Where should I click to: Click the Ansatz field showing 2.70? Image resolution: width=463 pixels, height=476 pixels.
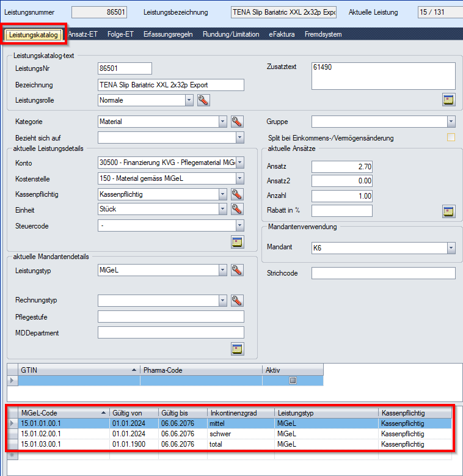tap(342, 167)
